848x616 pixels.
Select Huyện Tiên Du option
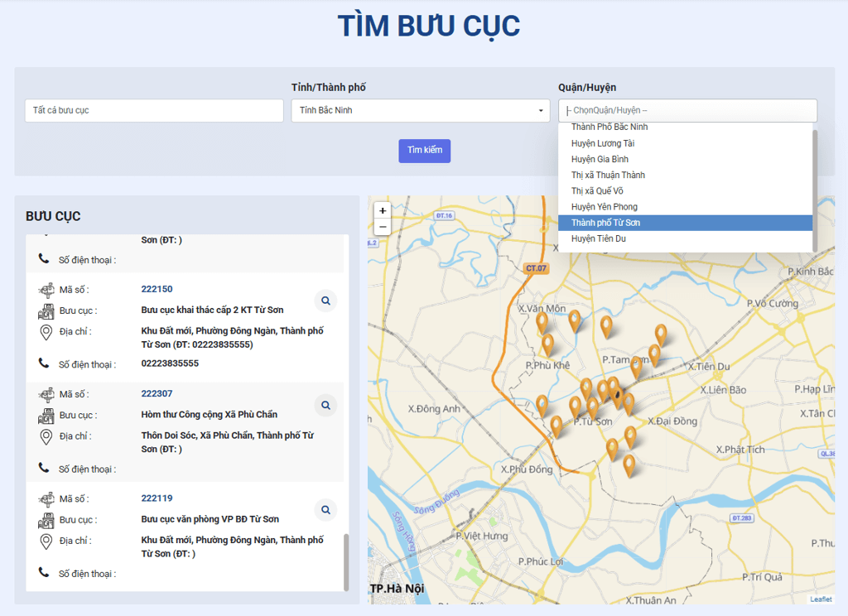coord(599,238)
